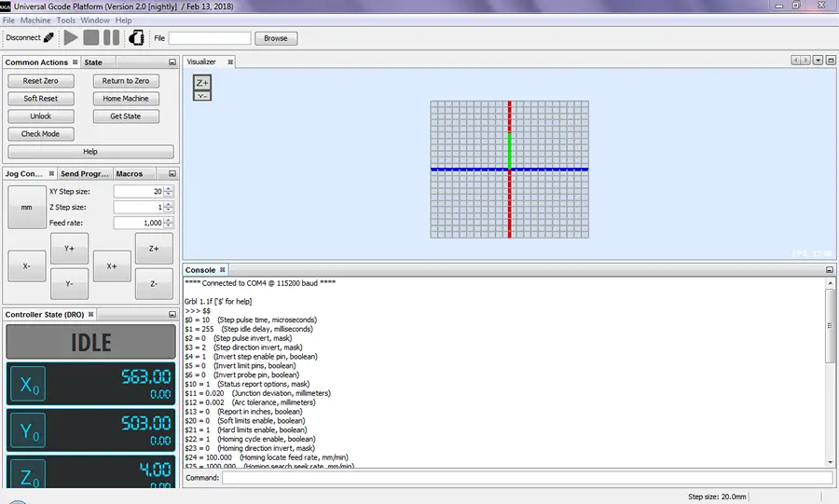Image resolution: width=839 pixels, height=504 pixels.
Task: Open the File menu
Action: pos(8,20)
